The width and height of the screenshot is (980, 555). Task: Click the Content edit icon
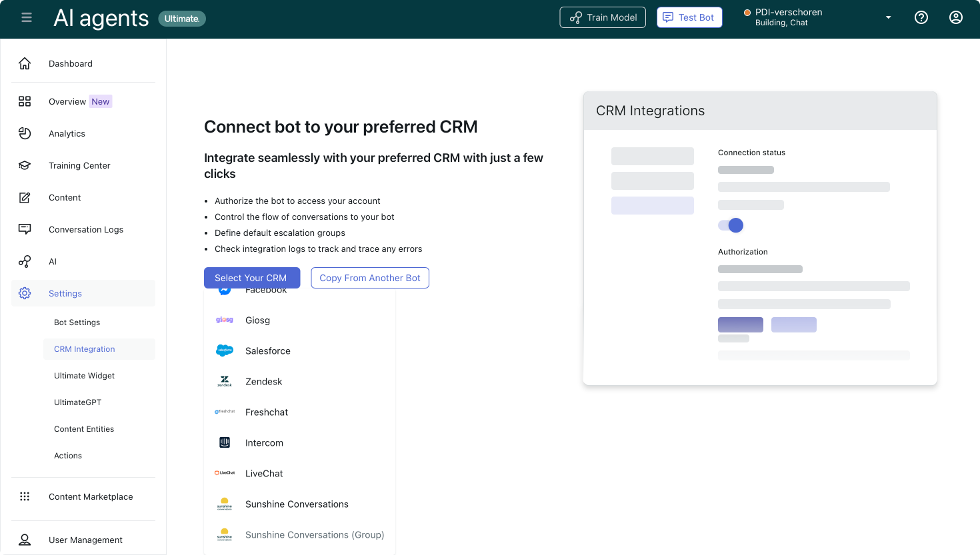(25, 197)
